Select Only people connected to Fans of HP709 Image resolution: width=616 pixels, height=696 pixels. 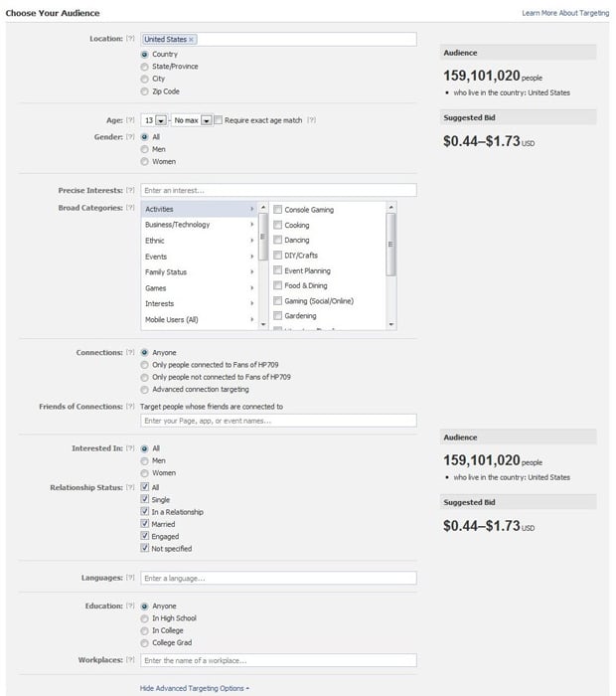pos(144,365)
